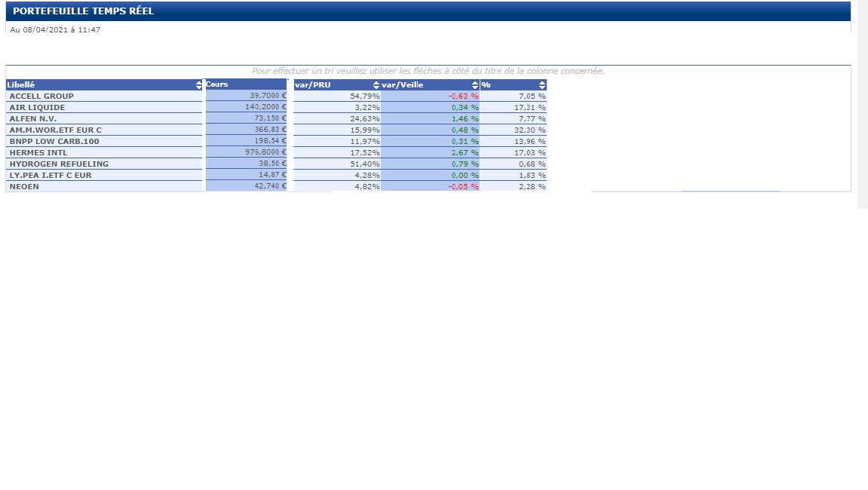Click the green 0,34 % variation
Screen dimensions: 868x490
pyautogui.click(x=465, y=107)
